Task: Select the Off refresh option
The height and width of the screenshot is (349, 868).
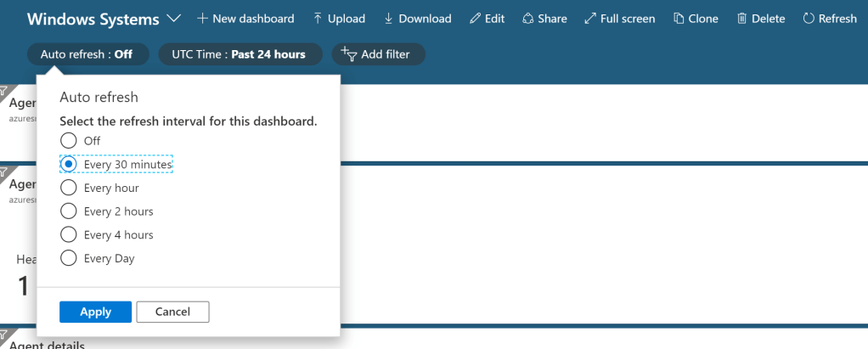Action: point(69,140)
